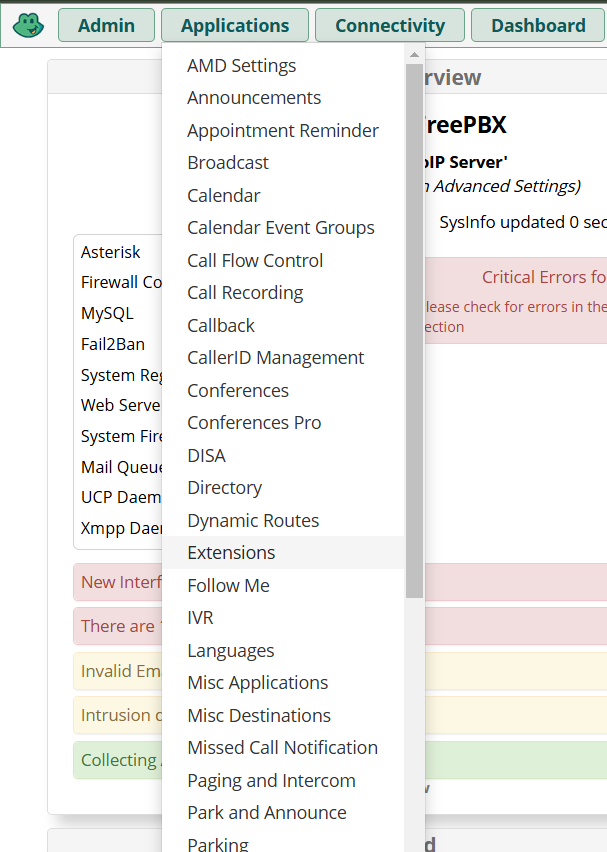Open the Collecting green notification
The height and width of the screenshot is (852, 607).
tap(118, 760)
